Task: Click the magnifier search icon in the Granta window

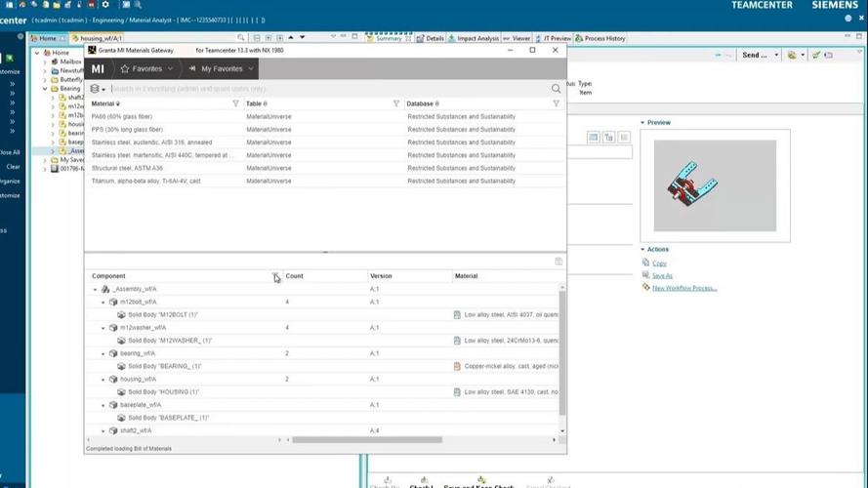Action: pos(556,89)
